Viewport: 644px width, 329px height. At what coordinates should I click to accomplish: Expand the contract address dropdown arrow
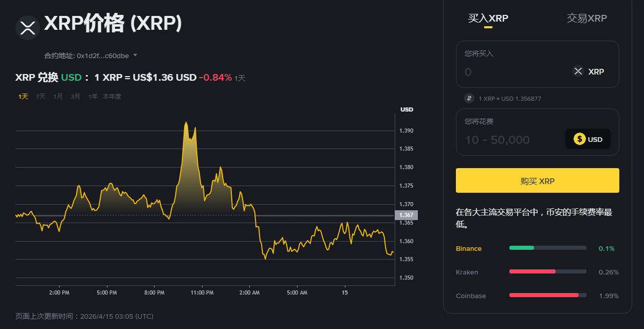(135, 55)
